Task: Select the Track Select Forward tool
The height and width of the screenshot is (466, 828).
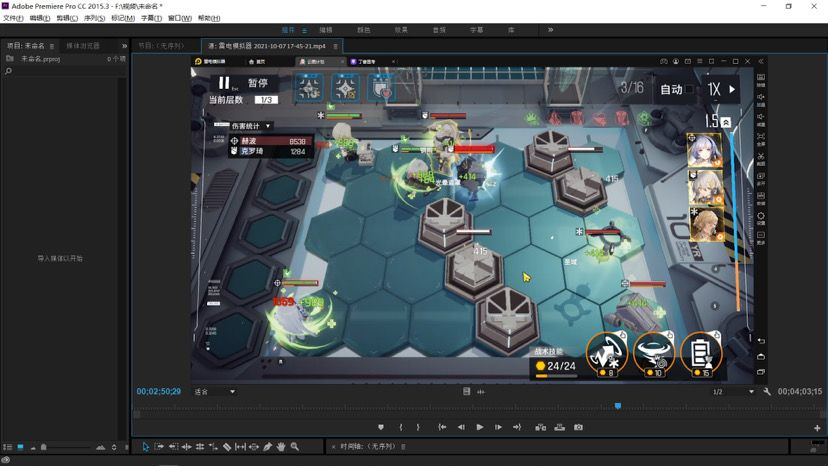Action: click(x=159, y=447)
